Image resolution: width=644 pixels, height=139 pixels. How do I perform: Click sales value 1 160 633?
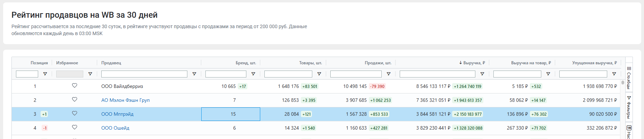point(356,128)
